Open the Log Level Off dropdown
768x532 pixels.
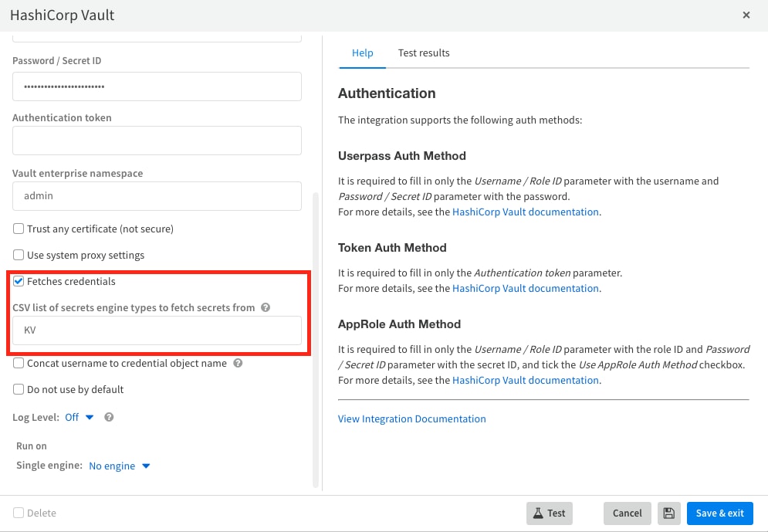[x=79, y=417]
